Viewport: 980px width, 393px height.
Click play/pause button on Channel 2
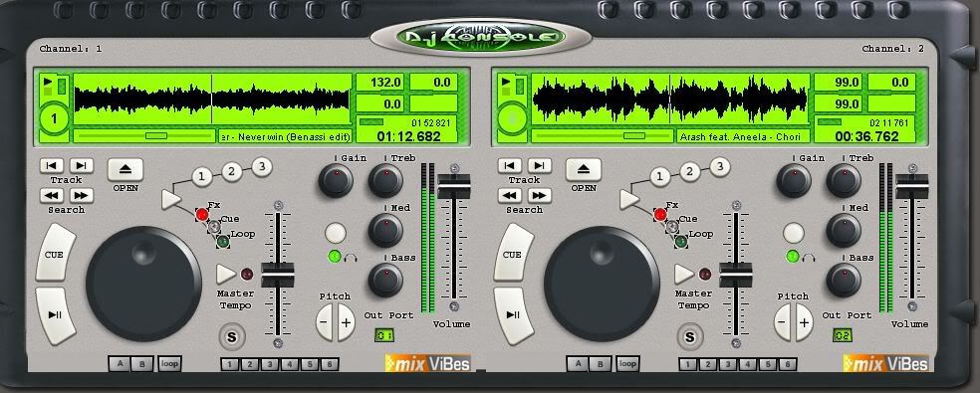coord(513,315)
